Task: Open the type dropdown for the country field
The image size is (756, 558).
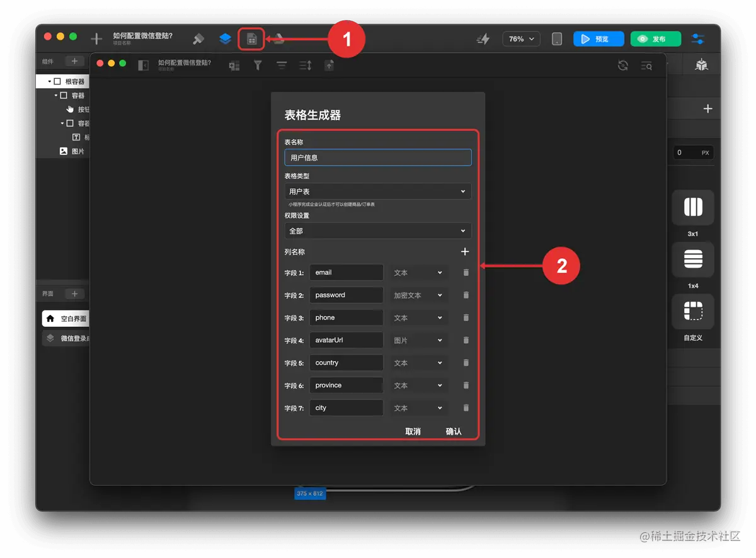Action: click(x=419, y=363)
